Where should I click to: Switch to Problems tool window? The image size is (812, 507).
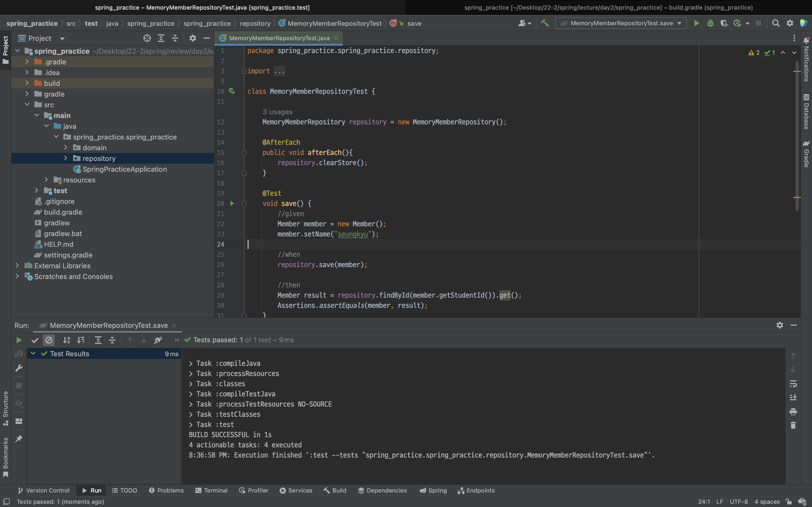166,490
